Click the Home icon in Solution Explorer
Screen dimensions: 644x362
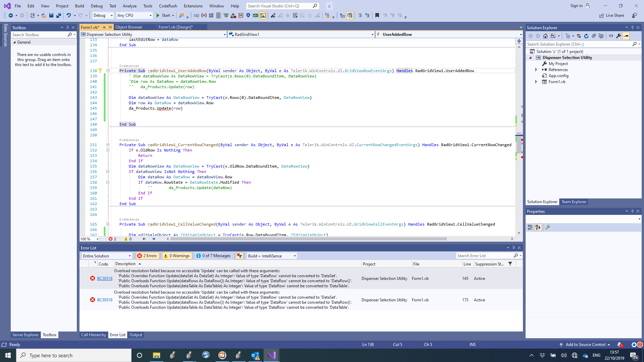545,36
